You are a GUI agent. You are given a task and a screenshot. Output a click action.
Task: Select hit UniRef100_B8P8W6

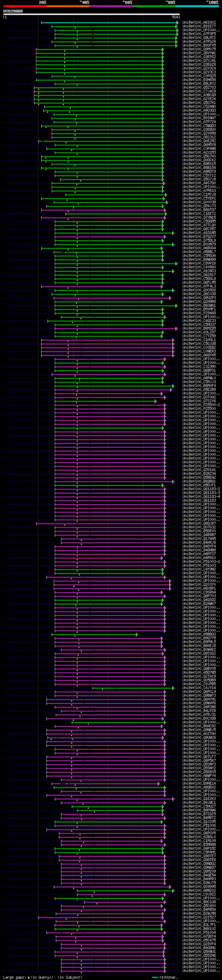(199, 810)
